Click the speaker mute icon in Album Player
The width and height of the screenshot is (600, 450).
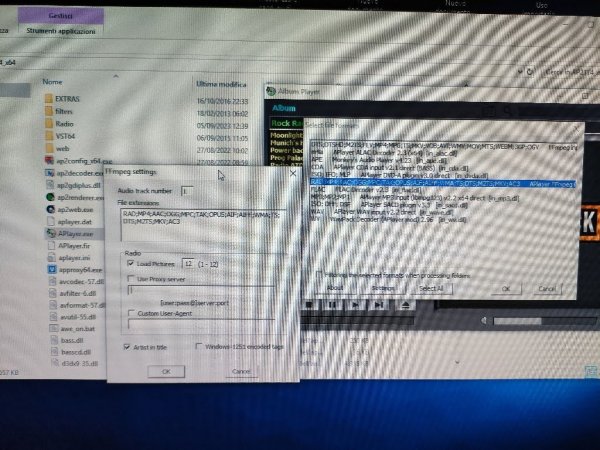tap(484, 321)
